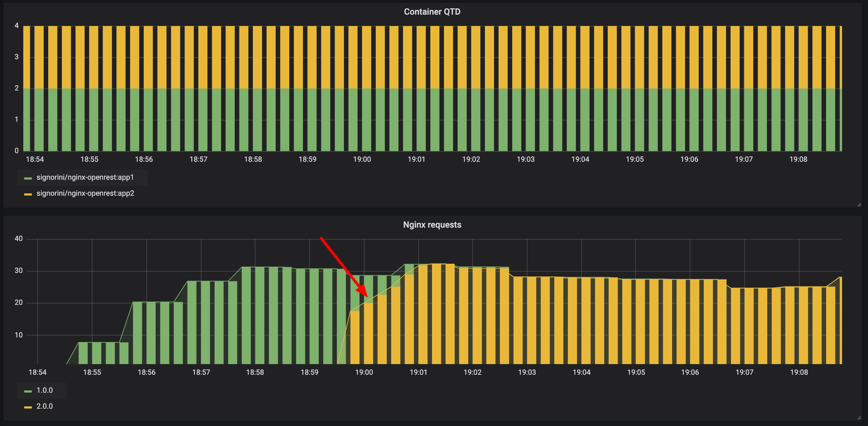Click yellow color swatch for 2.0.0 series

pos(28,407)
